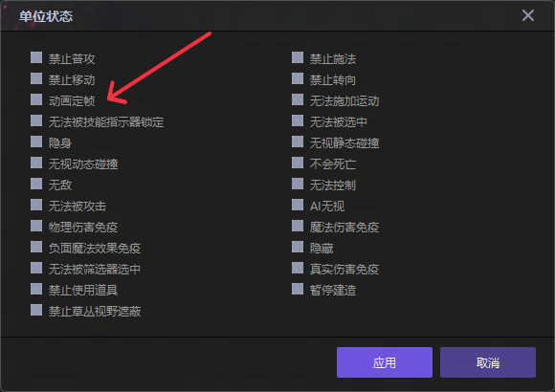Click the 取消 cancel button
The image size is (555, 392).
[488, 362]
